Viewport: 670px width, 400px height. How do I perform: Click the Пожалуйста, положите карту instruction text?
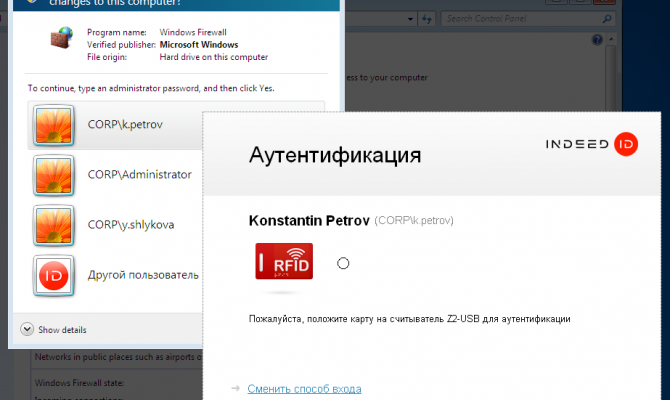point(409,319)
